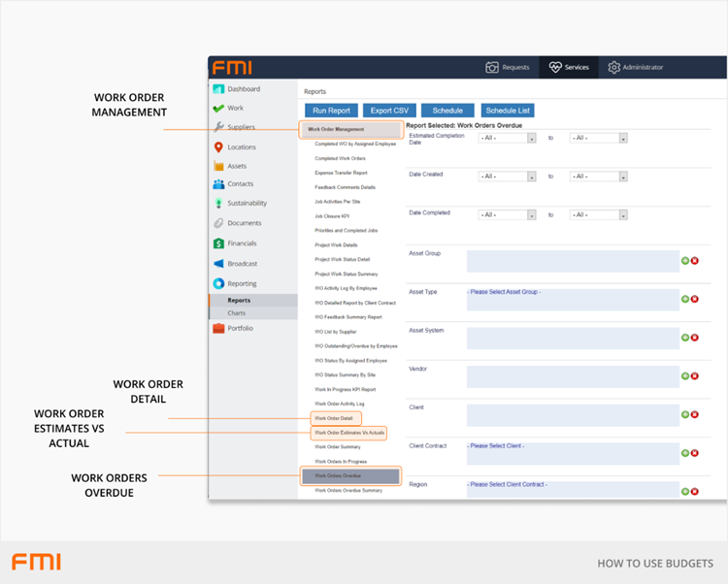This screenshot has height=584, width=728.
Task: Click inside the Client selection field
Action: click(x=573, y=415)
